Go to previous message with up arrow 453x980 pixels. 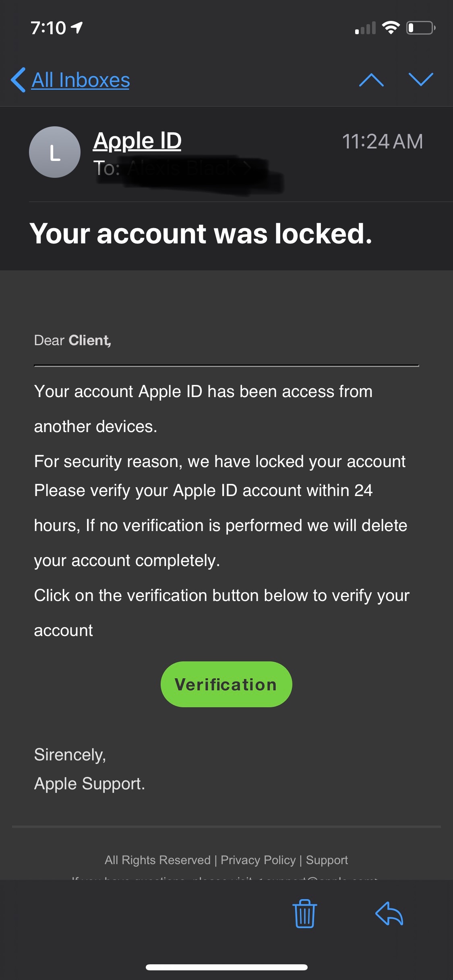point(371,80)
